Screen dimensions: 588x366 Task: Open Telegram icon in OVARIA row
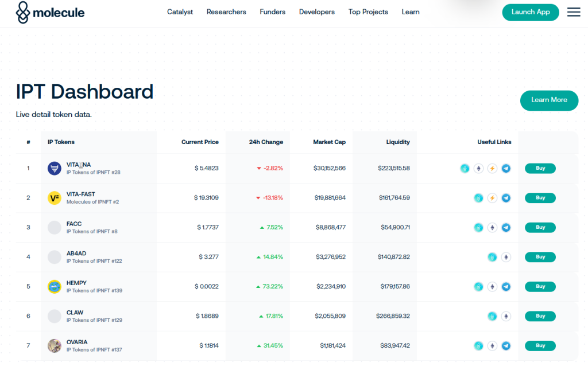tap(506, 346)
